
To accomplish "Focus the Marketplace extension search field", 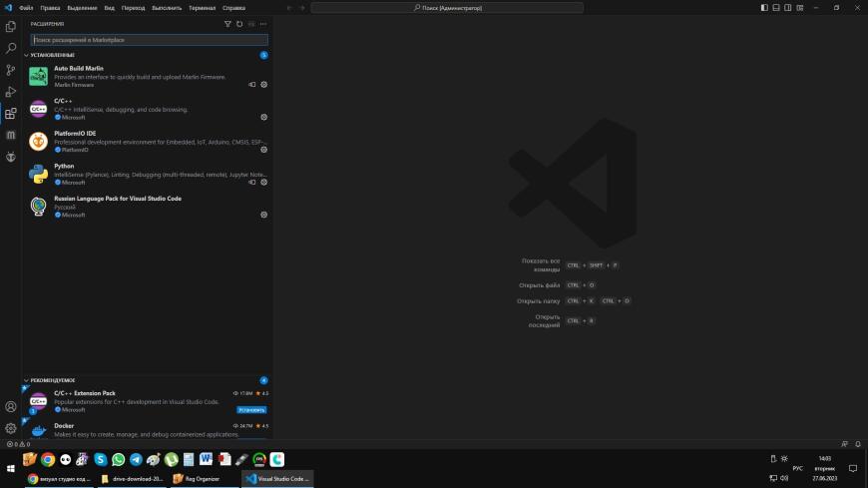I will click(150, 40).
